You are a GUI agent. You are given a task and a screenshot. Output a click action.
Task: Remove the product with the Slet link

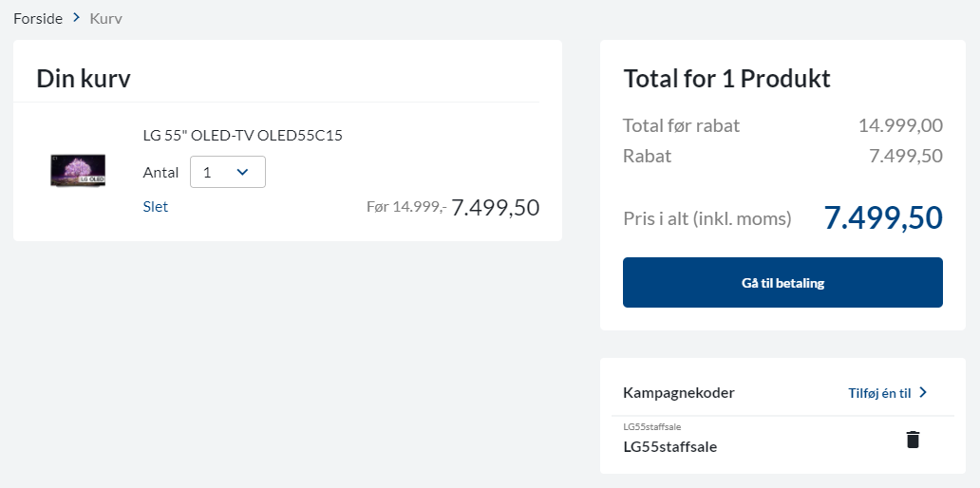coord(155,206)
